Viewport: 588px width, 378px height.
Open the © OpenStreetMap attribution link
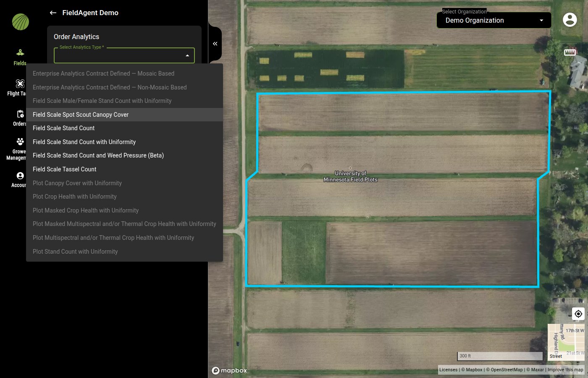(x=504, y=370)
